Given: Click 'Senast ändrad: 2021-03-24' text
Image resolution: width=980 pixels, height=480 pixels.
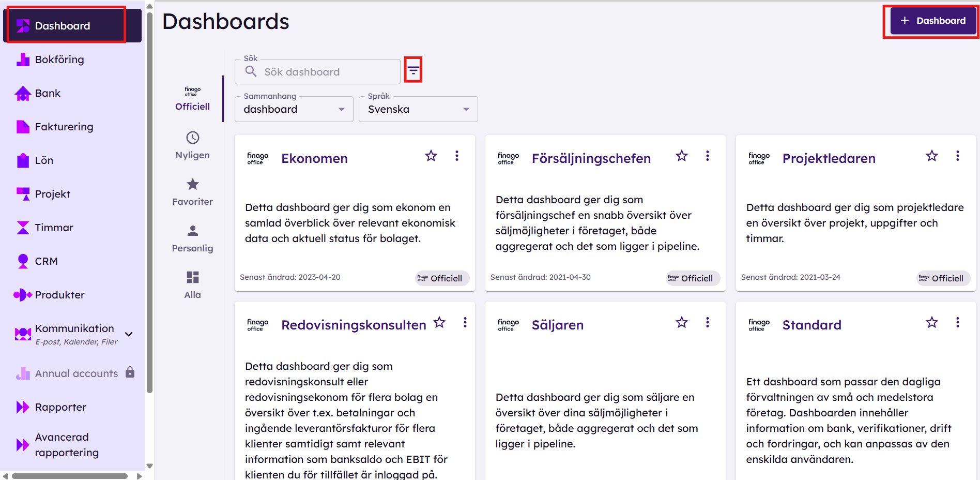Looking at the screenshot, I should 790,277.
